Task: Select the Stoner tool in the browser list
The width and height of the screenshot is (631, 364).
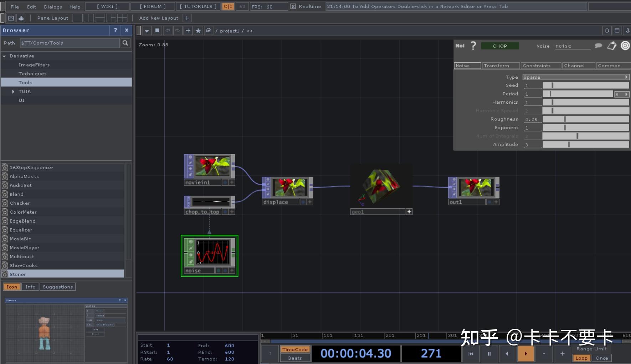Action: tap(17, 274)
